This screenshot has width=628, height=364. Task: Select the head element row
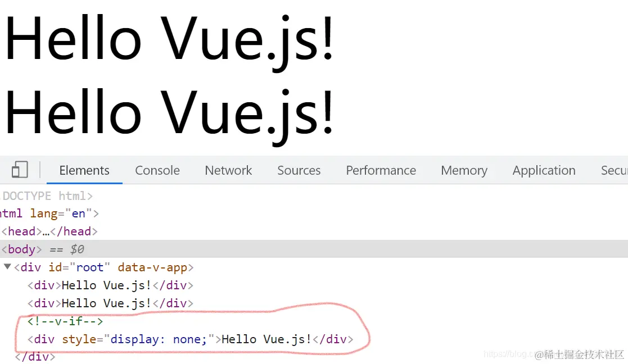tap(49, 231)
